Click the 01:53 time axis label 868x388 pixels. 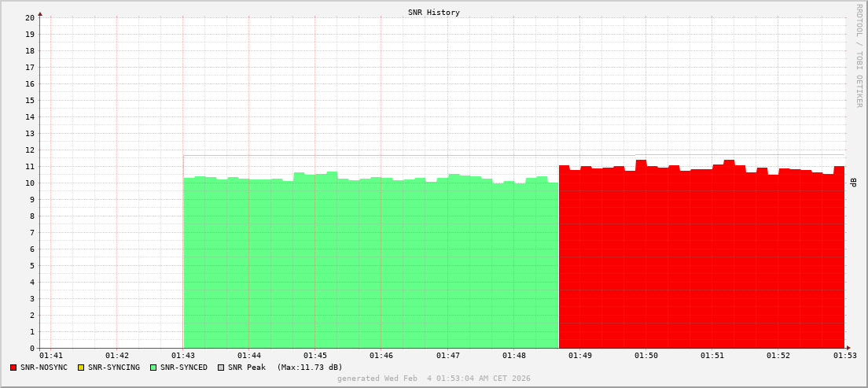tap(845, 357)
